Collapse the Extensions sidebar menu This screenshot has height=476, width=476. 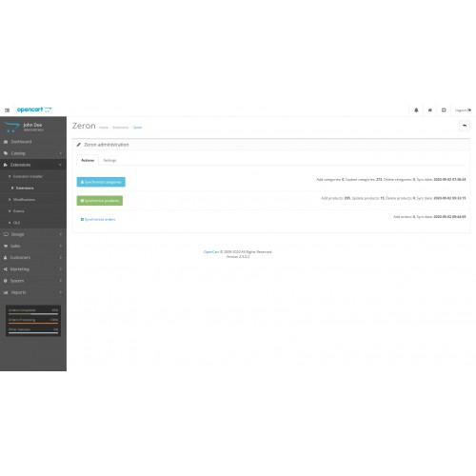(x=33, y=165)
